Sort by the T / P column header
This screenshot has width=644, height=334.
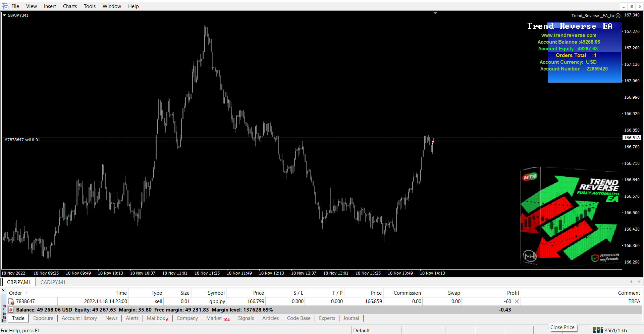coord(325,293)
